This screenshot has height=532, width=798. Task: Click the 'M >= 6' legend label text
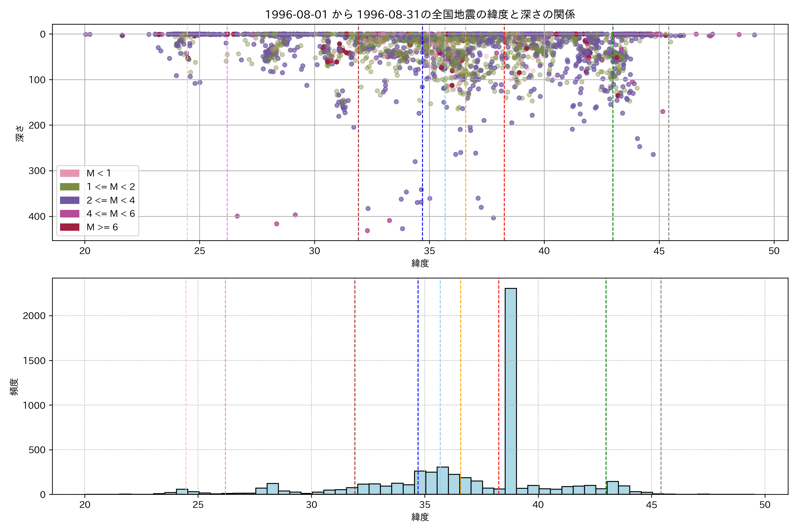[x=102, y=227]
